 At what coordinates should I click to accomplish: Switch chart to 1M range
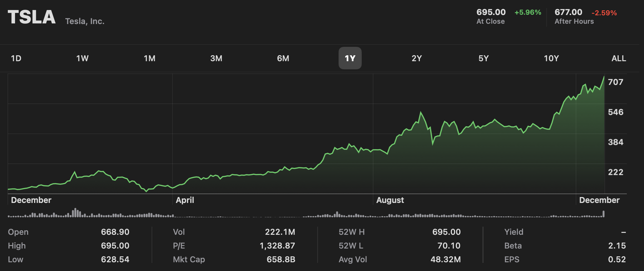pyautogui.click(x=149, y=58)
